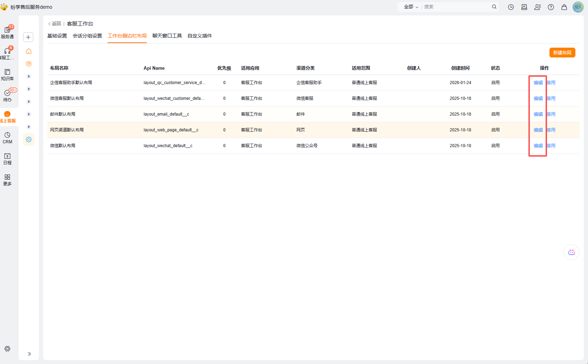The height and width of the screenshot is (364, 588).
Task: Select the 微信客服默认布局 name cell
Action: pos(67,98)
